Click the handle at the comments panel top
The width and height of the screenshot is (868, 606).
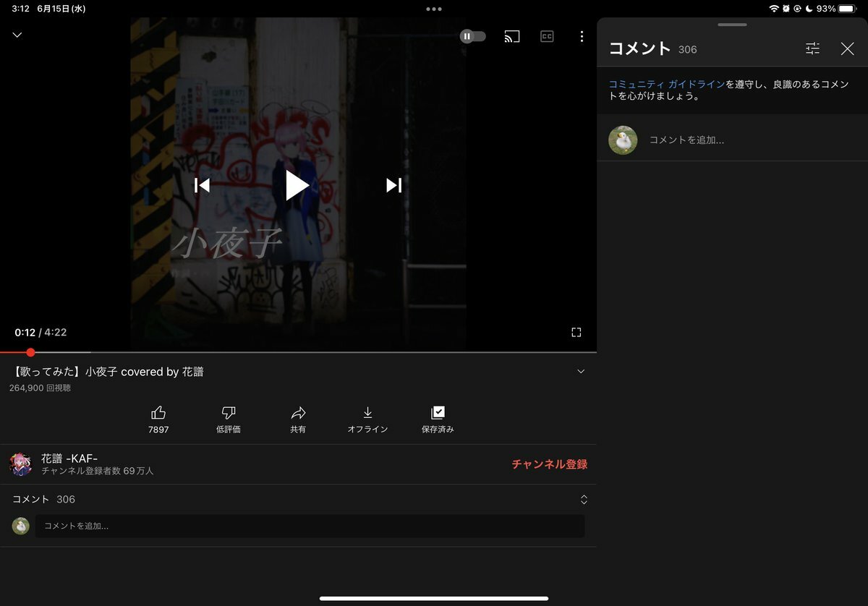[x=733, y=25]
